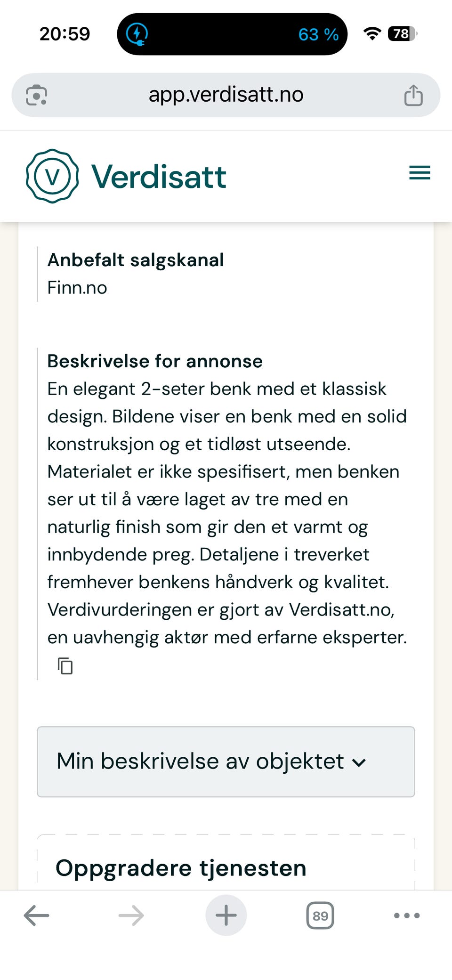
Task: Tap the grayed forward navigation arrow
Action: coord(131,915)
